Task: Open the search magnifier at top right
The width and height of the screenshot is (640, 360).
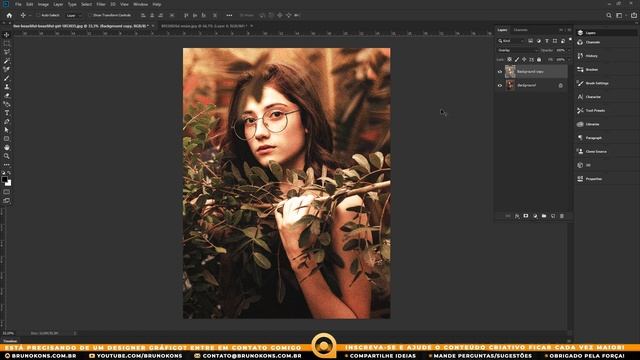Action: click(x=609, y=16)
